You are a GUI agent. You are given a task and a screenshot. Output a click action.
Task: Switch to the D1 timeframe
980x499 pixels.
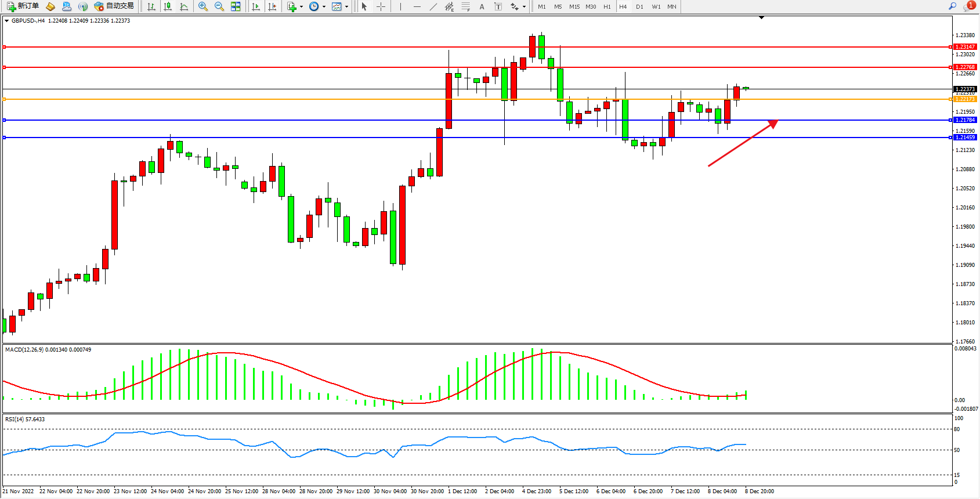[x=639, y=6]
